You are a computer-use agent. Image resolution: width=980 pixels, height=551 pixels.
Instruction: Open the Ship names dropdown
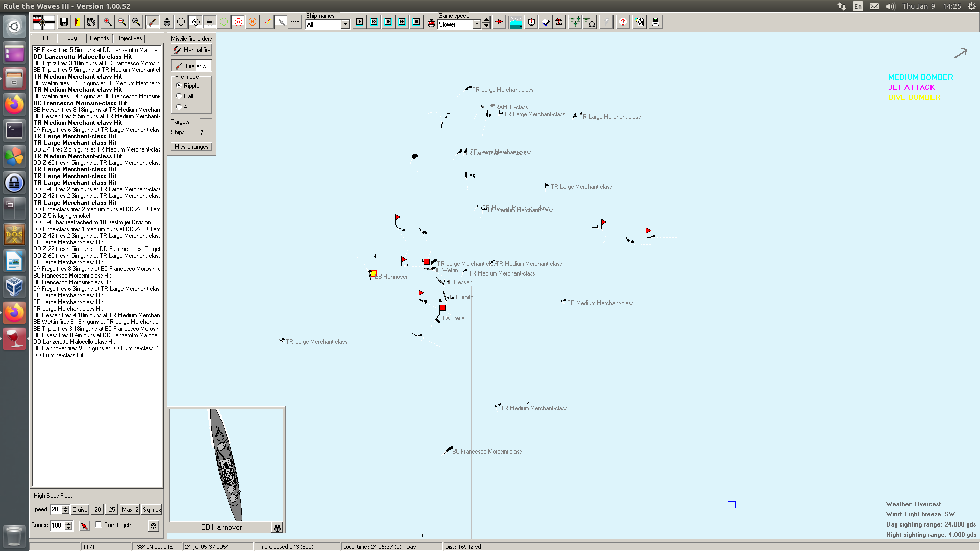[346, 24]
